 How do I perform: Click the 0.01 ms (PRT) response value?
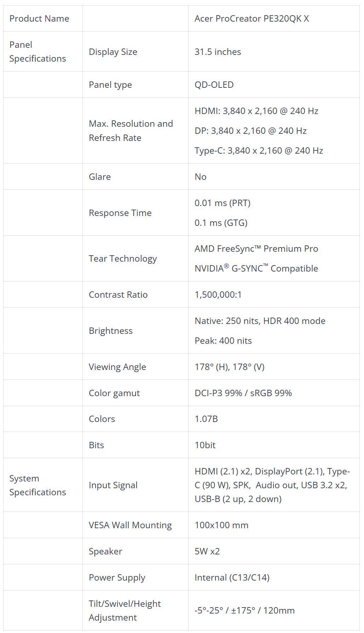point(223,203)
